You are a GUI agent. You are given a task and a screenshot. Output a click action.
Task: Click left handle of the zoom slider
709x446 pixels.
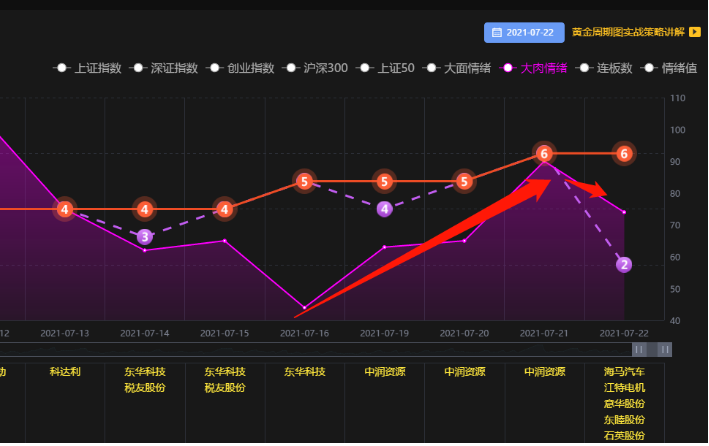tap(639, 349)
